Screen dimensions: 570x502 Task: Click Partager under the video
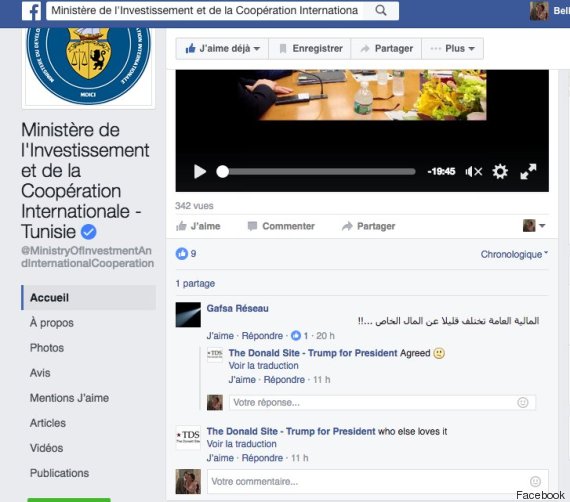pyautogui.click(x=368, y=226)
